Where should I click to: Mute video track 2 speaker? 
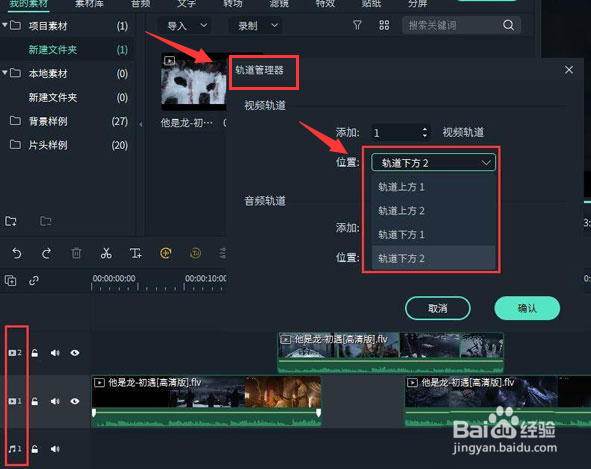coord(55,353)
